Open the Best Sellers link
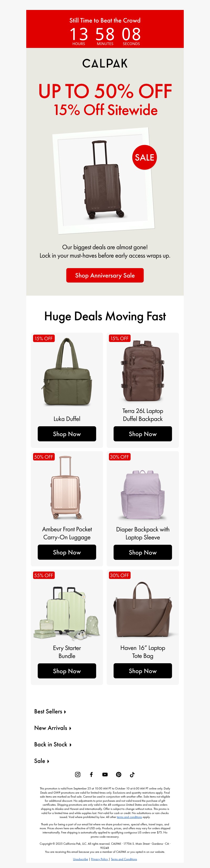 click(50, 711)
